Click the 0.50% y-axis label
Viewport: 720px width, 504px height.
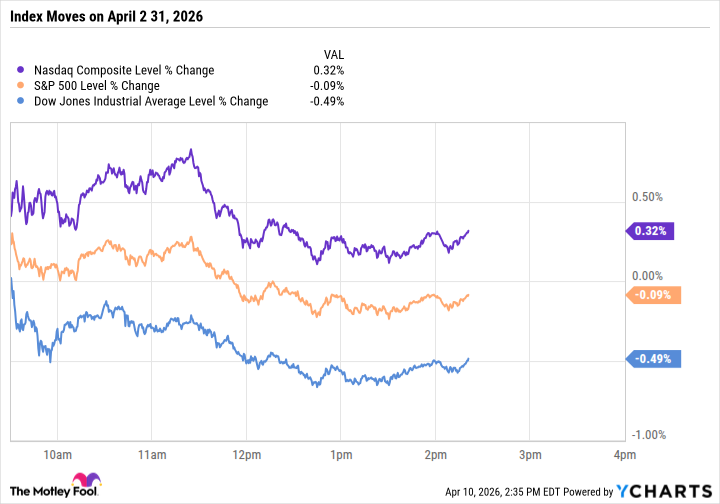(x=647, y=196)
